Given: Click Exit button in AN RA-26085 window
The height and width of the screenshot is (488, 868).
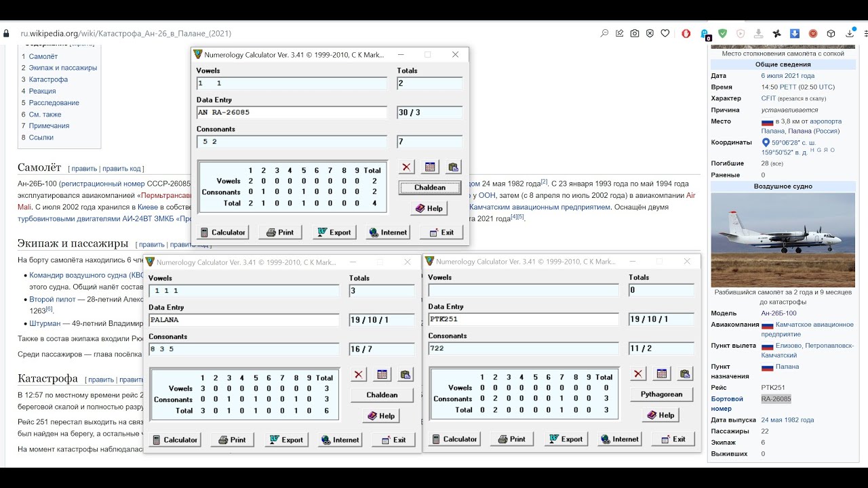Looking at the screenshot, I should pyautogui.click(x=441, y=232).
